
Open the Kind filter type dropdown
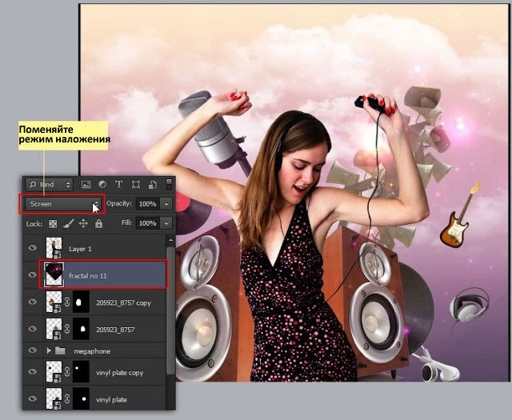(49, 185)
